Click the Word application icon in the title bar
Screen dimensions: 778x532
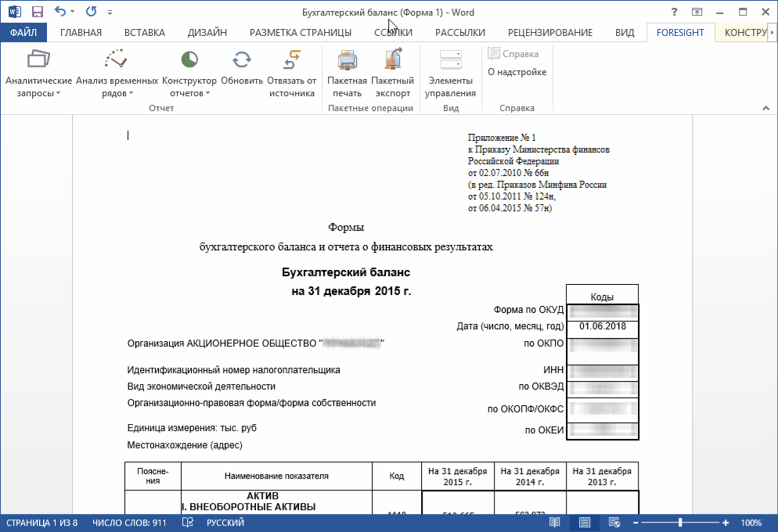(x=14, y=12)
